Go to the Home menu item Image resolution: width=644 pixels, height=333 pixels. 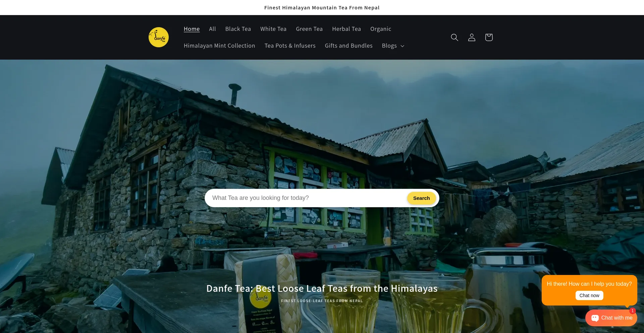(192, 29)
